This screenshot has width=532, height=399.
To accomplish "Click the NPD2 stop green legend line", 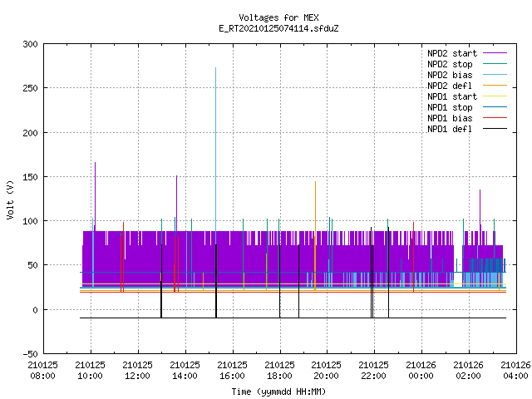I will (x=495, y=64).
